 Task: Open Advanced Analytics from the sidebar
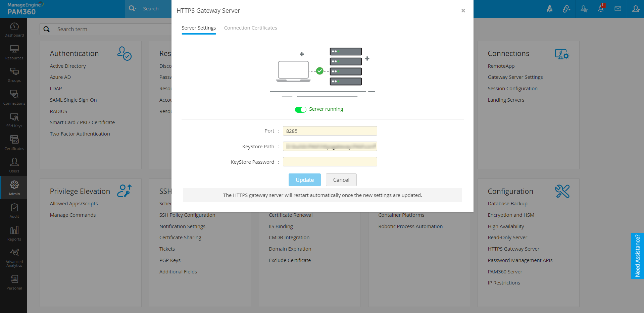(14, 256)
